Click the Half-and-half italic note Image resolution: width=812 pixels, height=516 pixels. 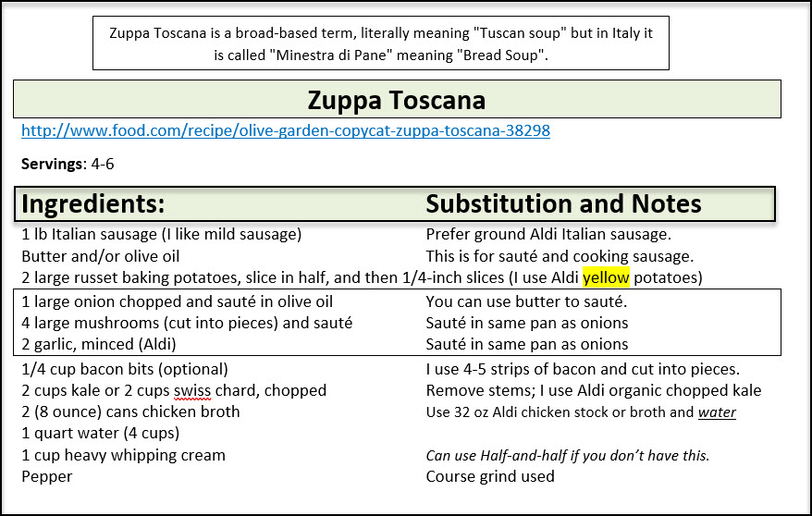[567, 455]
